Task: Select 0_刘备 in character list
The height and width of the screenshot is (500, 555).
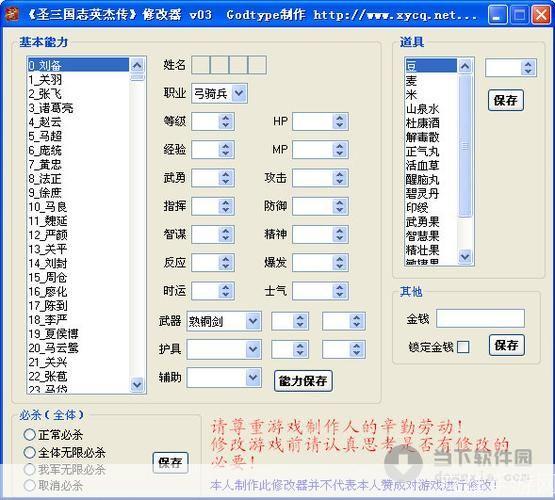Action: tap(78, 65)
